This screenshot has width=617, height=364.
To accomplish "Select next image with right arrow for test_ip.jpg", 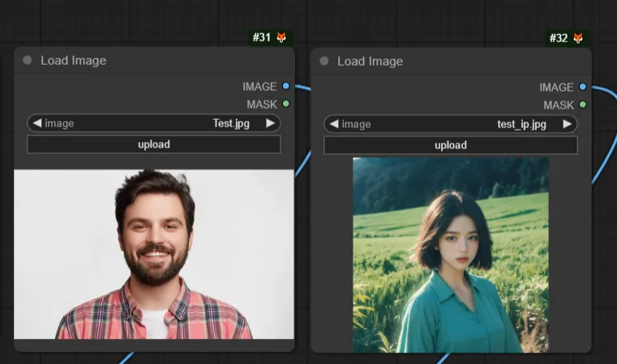I will click(x=568, y=124).
